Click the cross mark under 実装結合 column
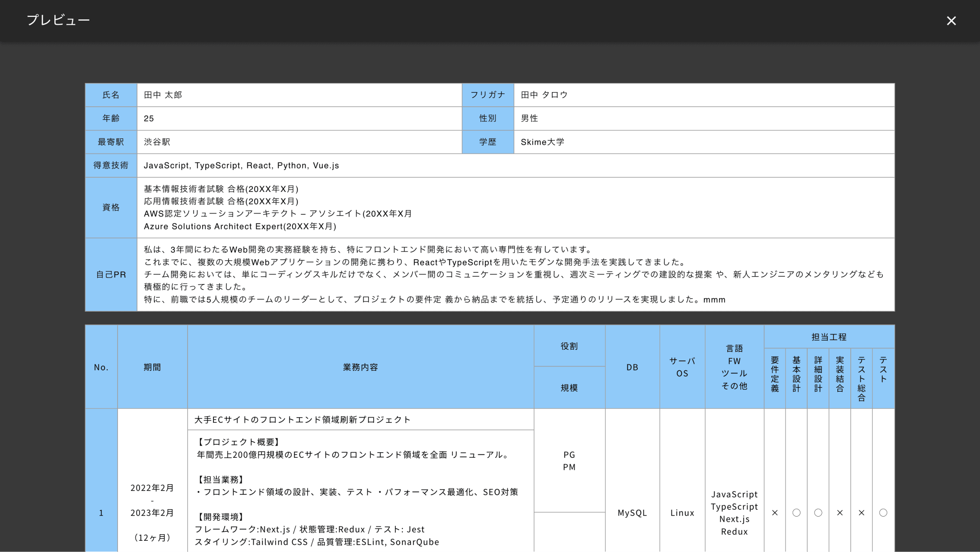 pos(840,513)
